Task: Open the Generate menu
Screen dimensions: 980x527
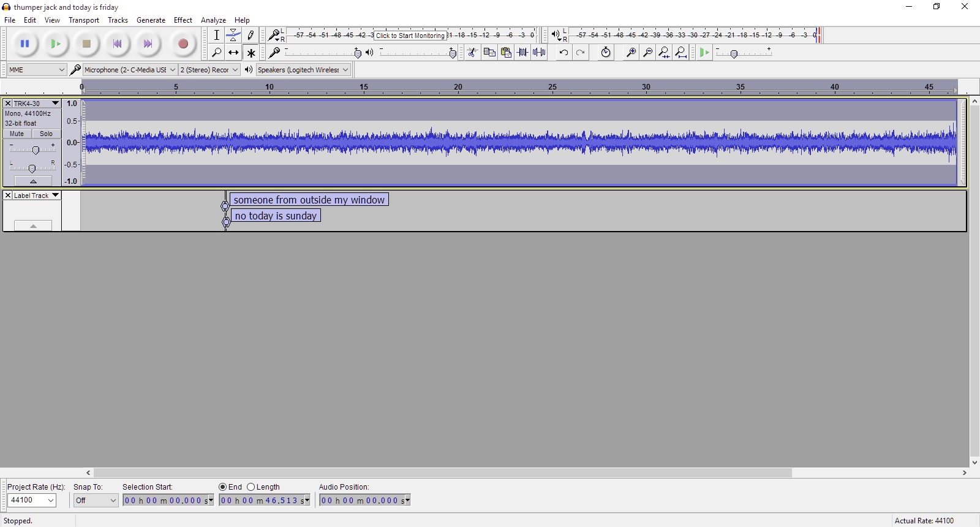Action: 151,20
